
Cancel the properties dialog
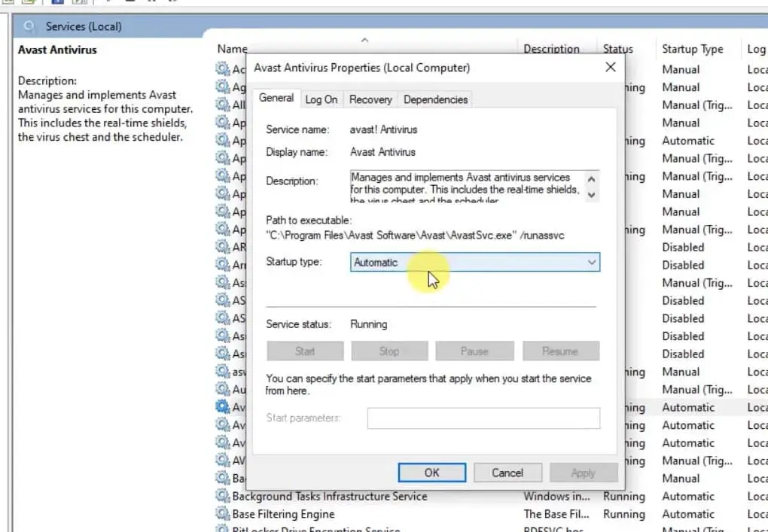click(507, 473)
